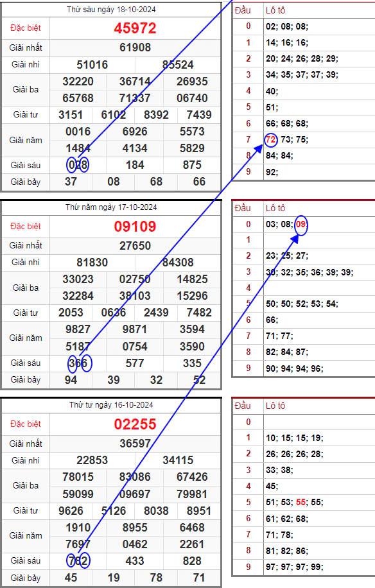Viewport: 375px width, 588px height.
Task: Click the red special prize number 09109
Action: 135,227
